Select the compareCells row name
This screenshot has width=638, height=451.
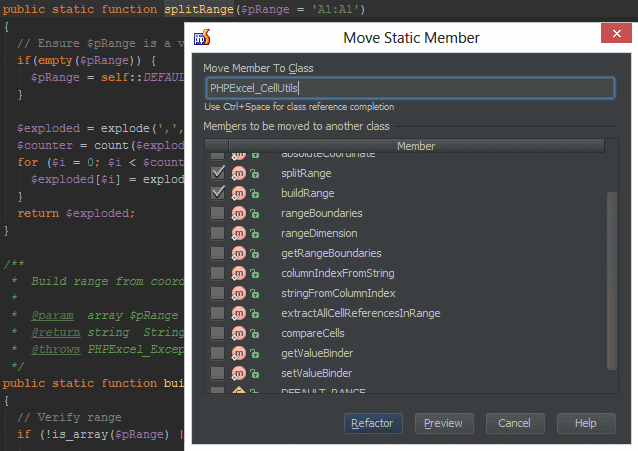pos(312,333)
